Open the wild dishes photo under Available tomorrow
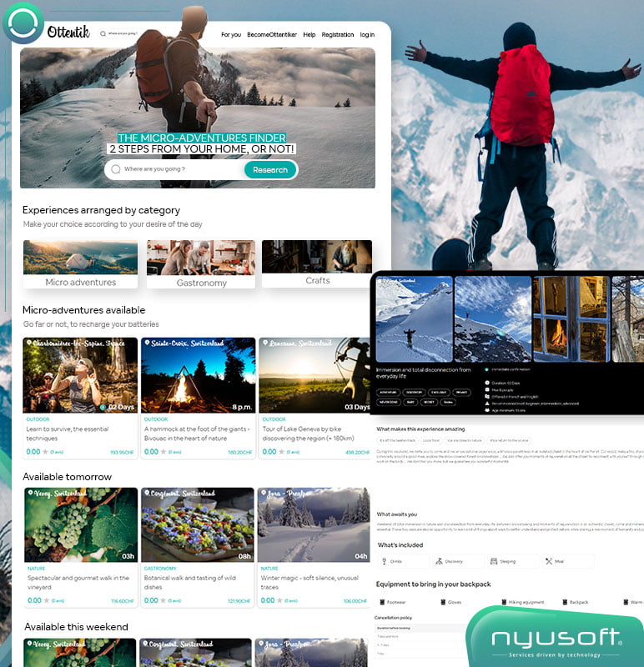Screen dimensions: 644x667 coord(198,525)
